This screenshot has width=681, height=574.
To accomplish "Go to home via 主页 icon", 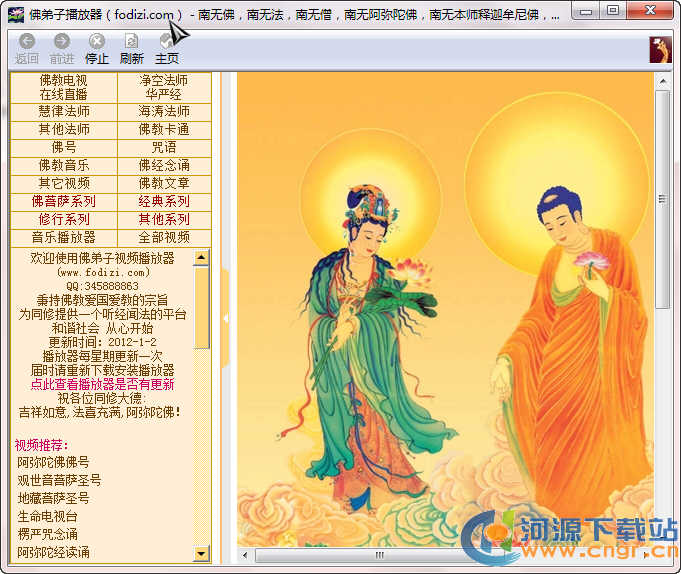I will (x=167, y=42).
